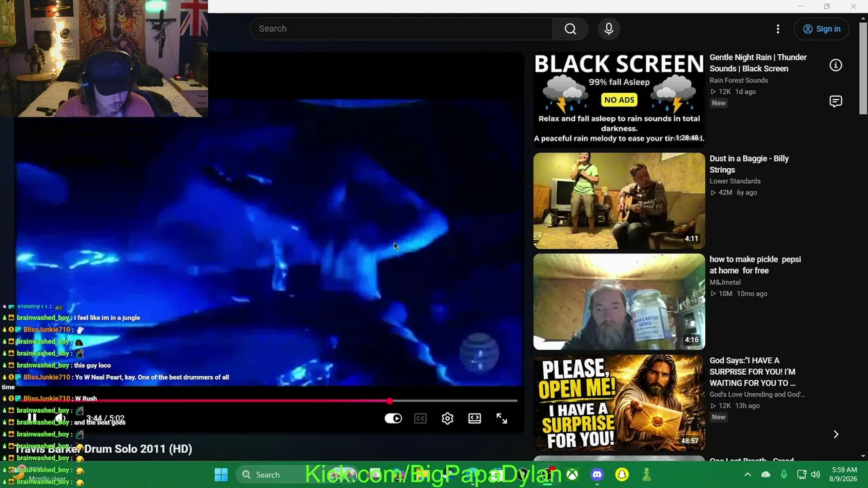This screenshot has height=488, width=868.
Task: Click the title how to make pickle pepsi
Action: tap(755, 265)
